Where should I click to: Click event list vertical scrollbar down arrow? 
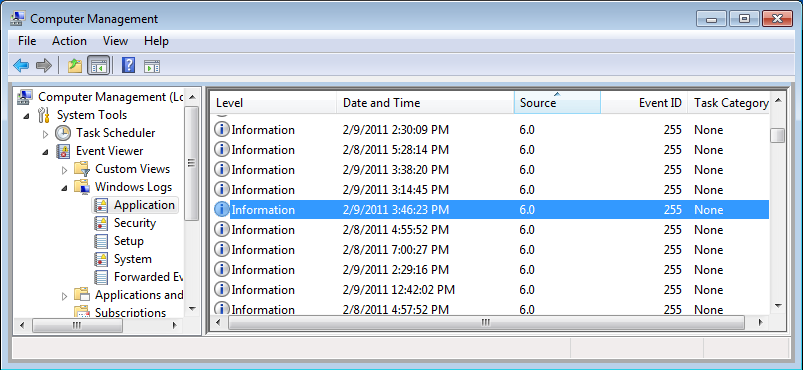pyautogui.click(x=778, y=306)
